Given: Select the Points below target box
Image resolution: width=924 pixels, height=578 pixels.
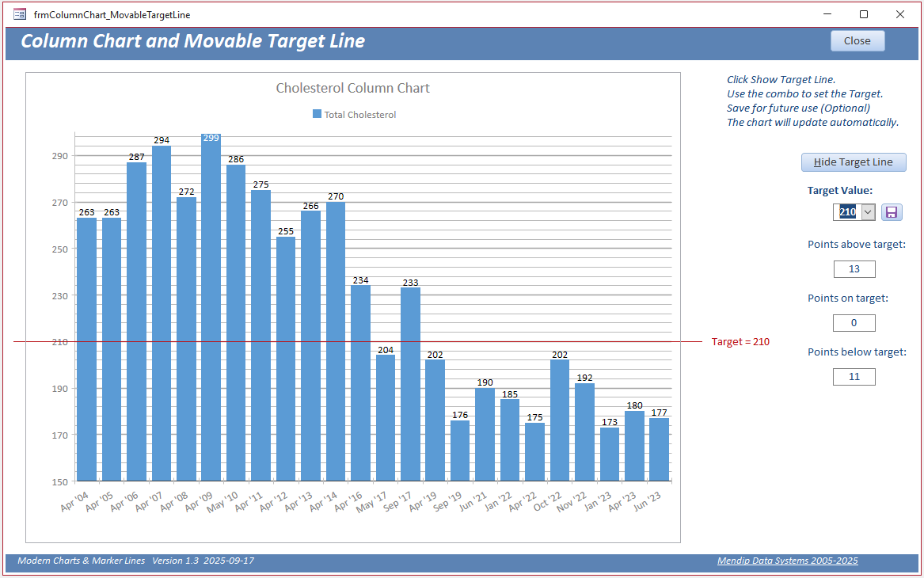Looking at the screenshot, I should (854, 377).
